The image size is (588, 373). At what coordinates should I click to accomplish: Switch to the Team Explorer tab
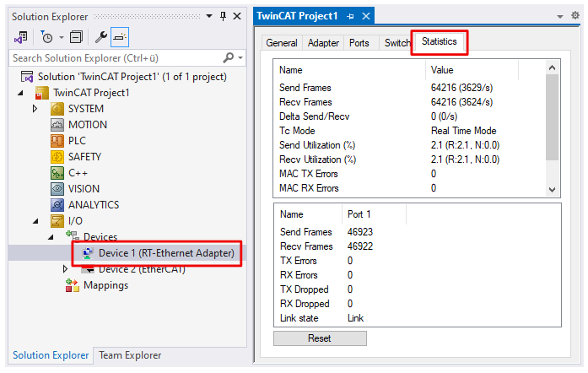pos(130,355)
